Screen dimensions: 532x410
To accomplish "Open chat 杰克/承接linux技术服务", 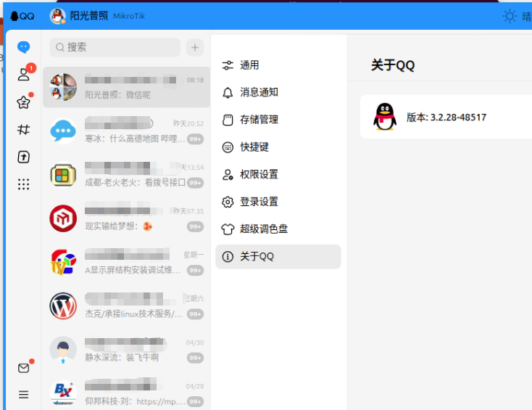I will click(127, 306).
